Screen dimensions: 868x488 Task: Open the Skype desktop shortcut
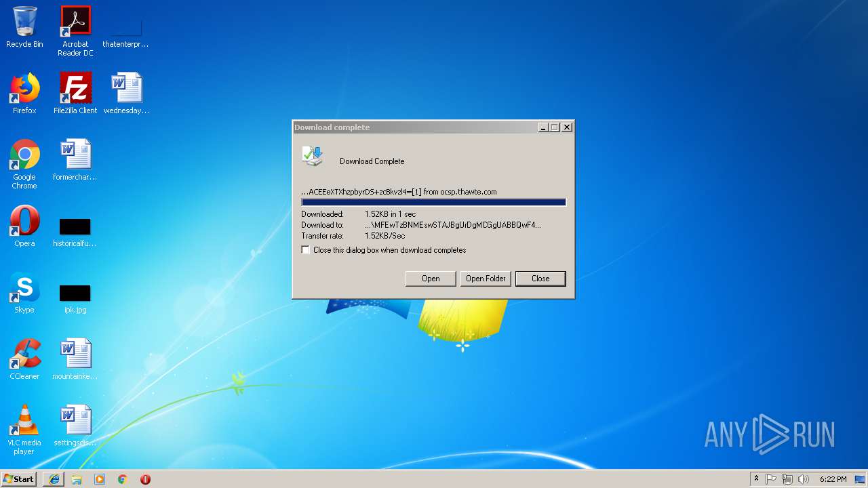point(24,293)
